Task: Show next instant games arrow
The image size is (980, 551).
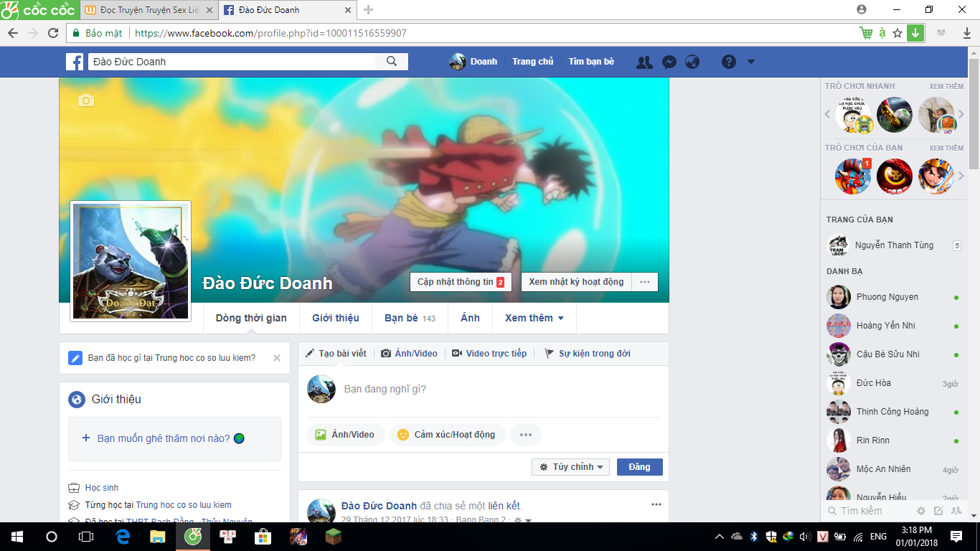Action: click(961, 115)
